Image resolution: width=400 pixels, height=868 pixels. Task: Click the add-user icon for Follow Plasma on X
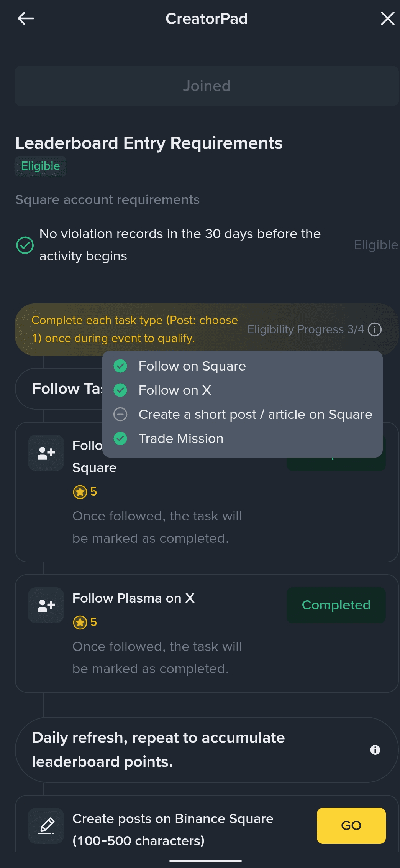point(46,605)
